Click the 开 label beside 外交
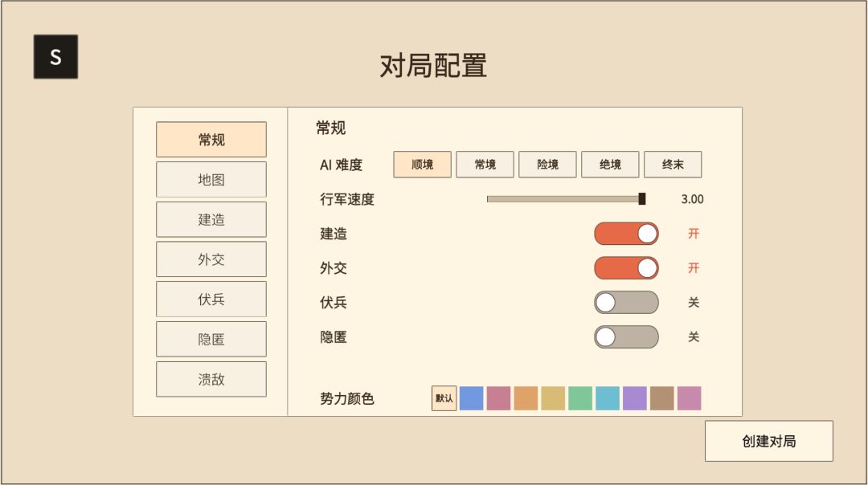This screenshot has height=485, width=868. [694, 268]
